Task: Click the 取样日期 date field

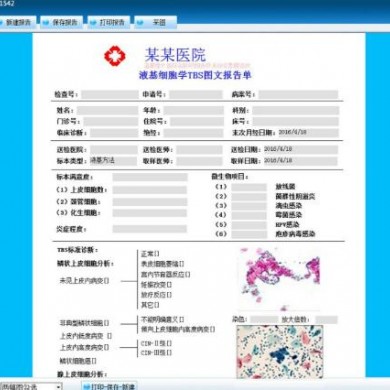Action: pyautogui.click(x=300, y=161)
